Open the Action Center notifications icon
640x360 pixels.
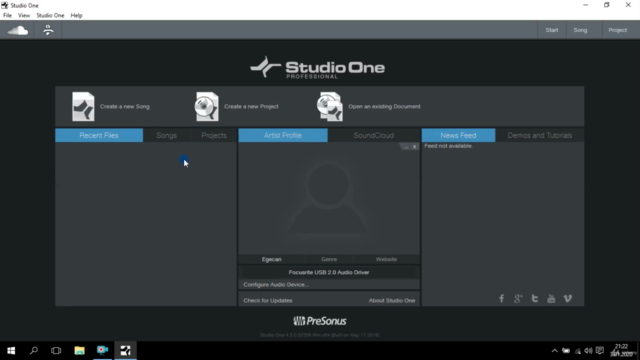600,351
